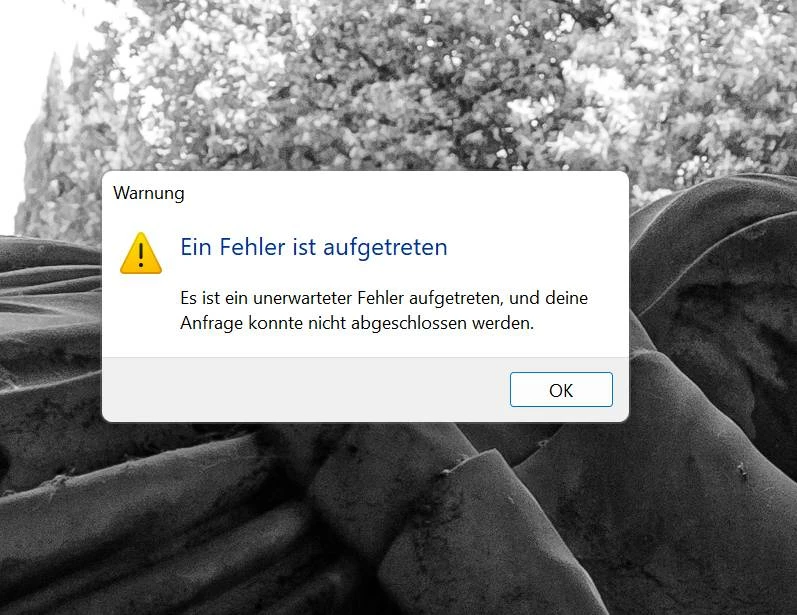Image resolution: width=797 pixels, height=615 pixels.
Task: Click the gray footer bar left of OK
Action: (x=305, y=389)
